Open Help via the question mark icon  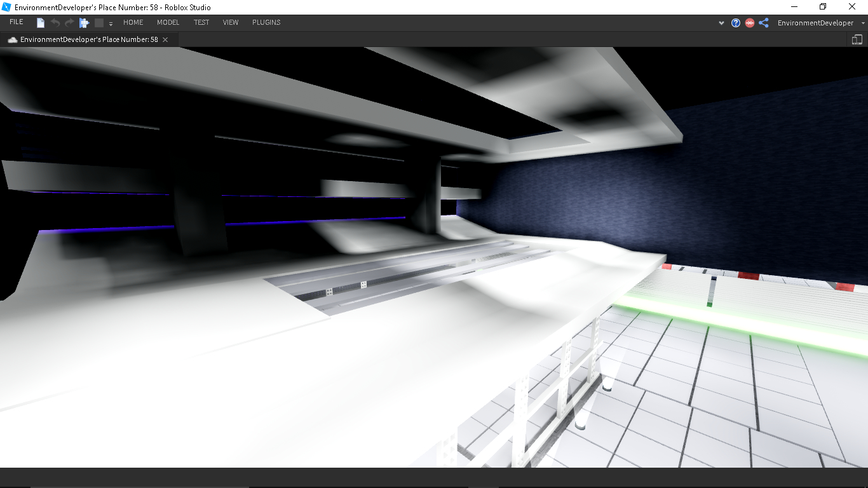736,23
